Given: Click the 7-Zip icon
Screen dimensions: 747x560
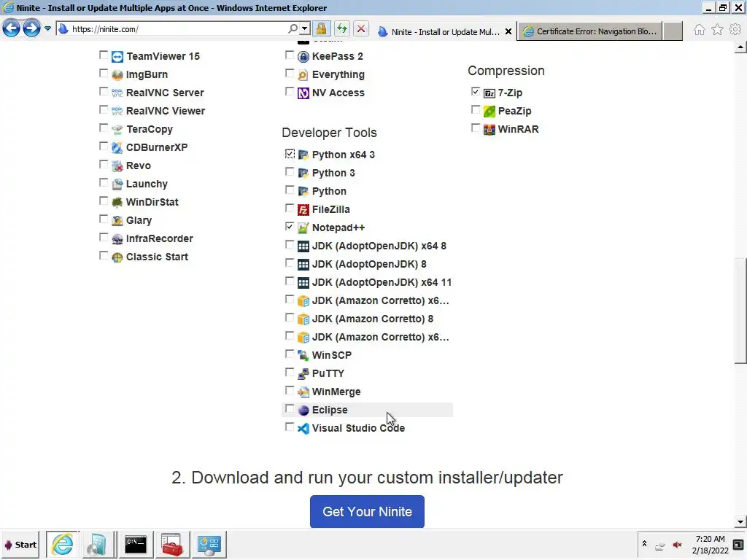Looking at the screenshot, I should coord(489,93).
